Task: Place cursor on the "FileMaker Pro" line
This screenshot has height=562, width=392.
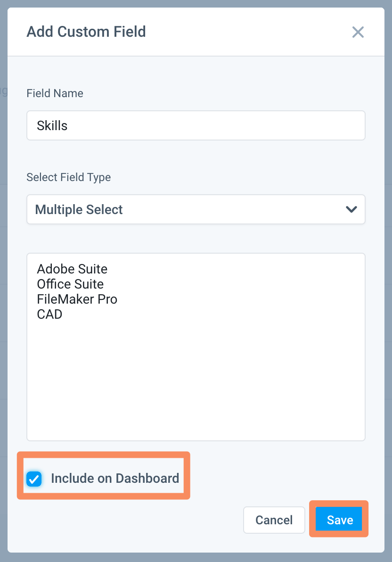Action: (x=77, y=299)
